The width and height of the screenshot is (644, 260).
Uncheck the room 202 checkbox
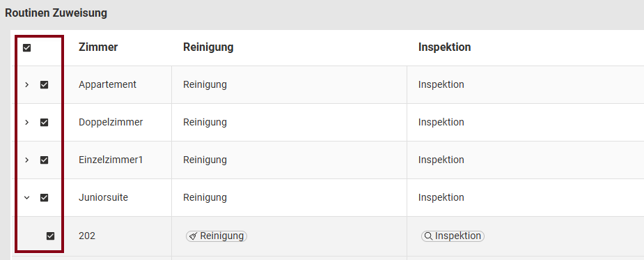point(50,236)
